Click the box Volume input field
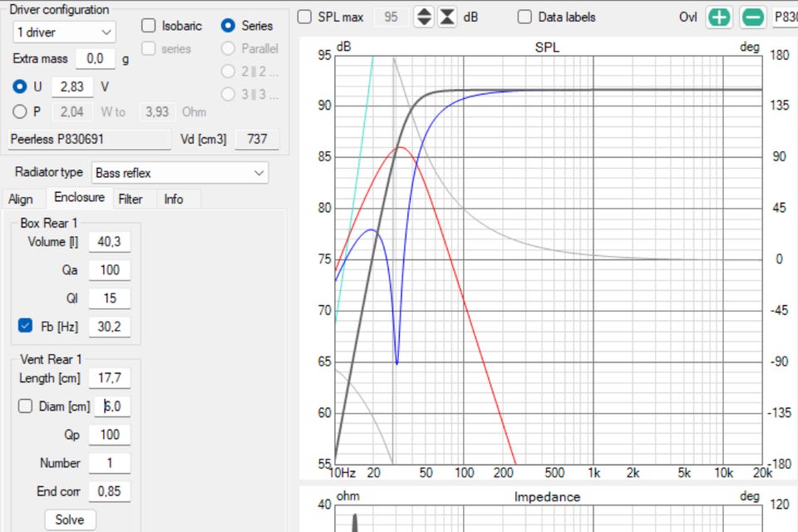Image resolution: width=798 pixels, height=532 pixels. tap(109, 242)
